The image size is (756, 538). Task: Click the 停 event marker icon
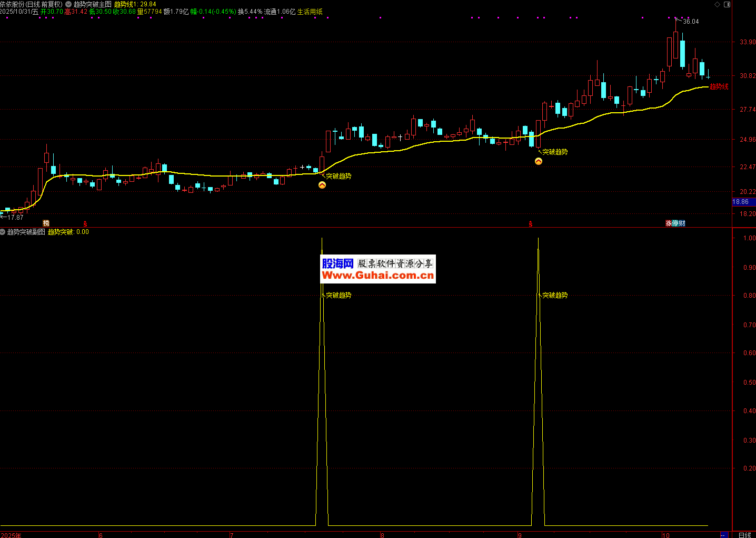click(675, 223)
